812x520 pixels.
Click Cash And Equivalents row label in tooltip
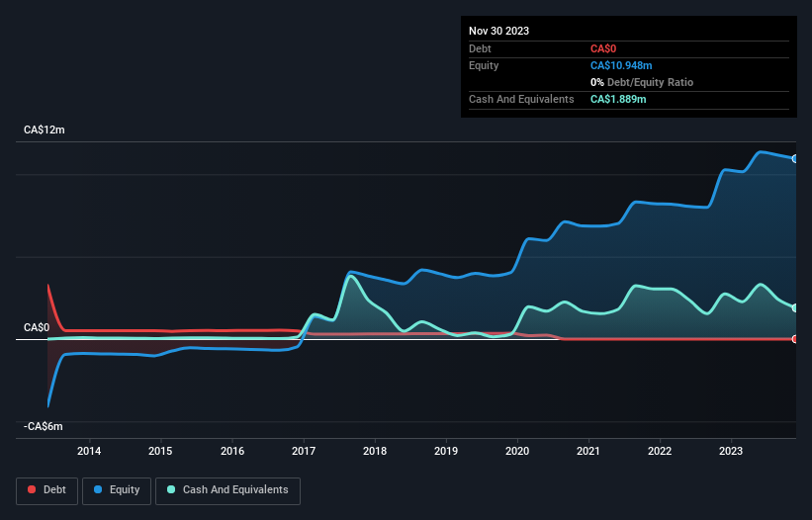[x=521, y=99]
